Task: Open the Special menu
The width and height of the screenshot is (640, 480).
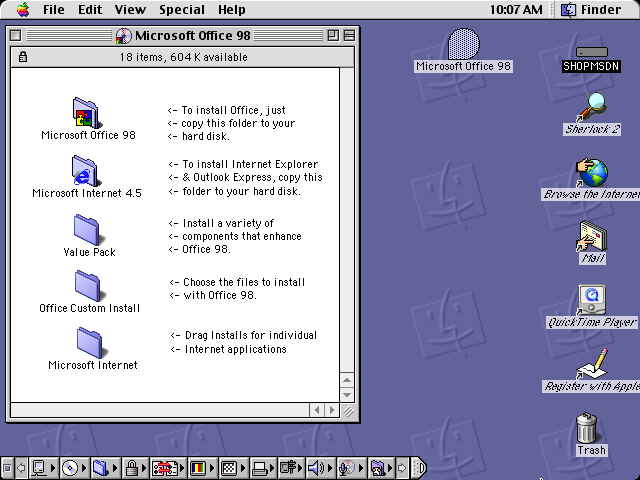Action: [182, 10]
